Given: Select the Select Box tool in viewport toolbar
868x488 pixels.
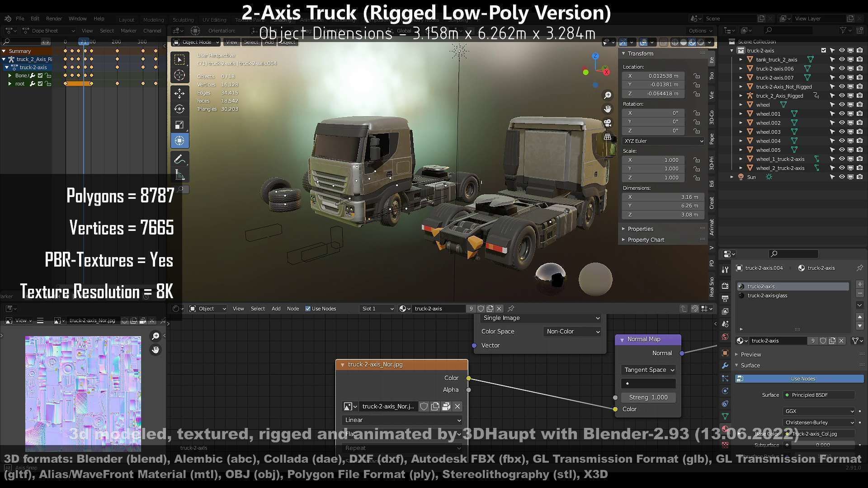Looking at the screenshot, I should pyautogui.click(x=179, y=60).
